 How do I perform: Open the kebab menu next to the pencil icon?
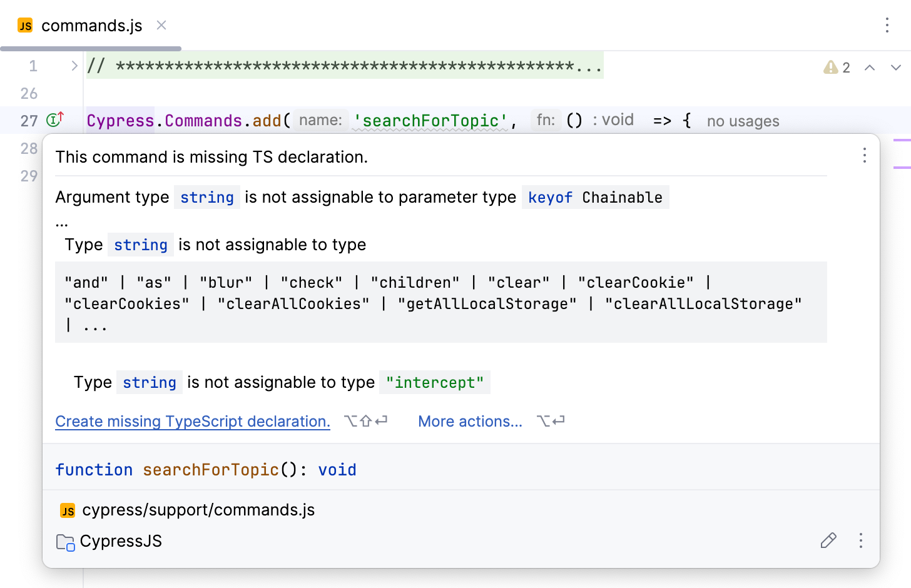[x=862, y=540]
